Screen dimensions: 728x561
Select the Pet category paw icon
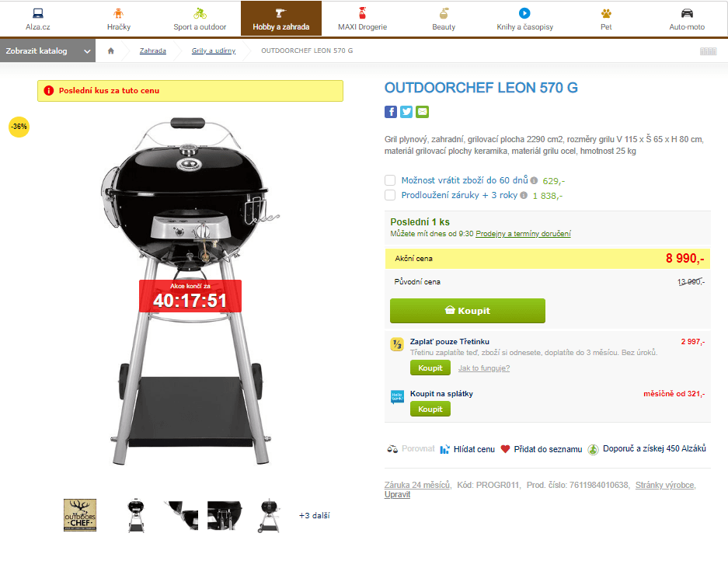pos(605,12)
